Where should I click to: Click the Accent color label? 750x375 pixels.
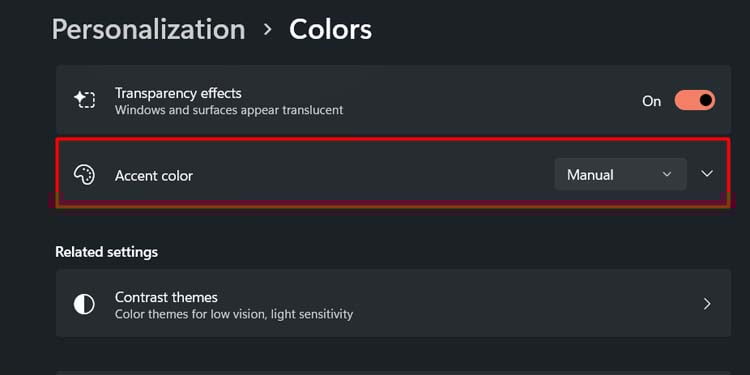click(154, 176)
